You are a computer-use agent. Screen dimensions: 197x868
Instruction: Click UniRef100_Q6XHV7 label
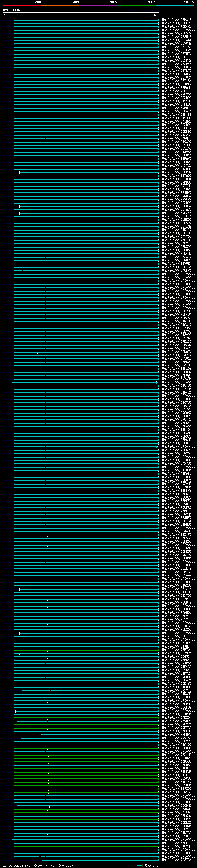point(177,758)
